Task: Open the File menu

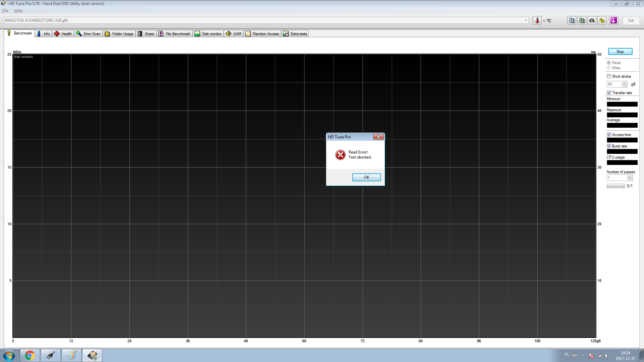Action: [5, 11]
